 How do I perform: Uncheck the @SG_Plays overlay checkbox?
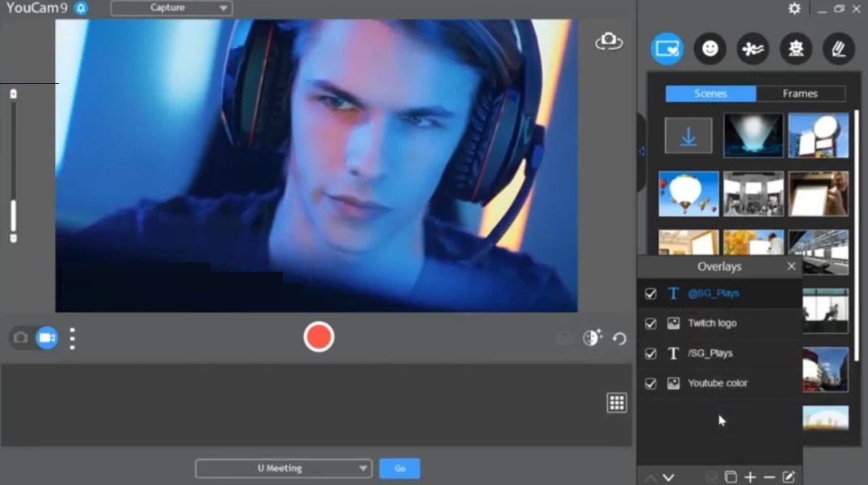[651, 293]
